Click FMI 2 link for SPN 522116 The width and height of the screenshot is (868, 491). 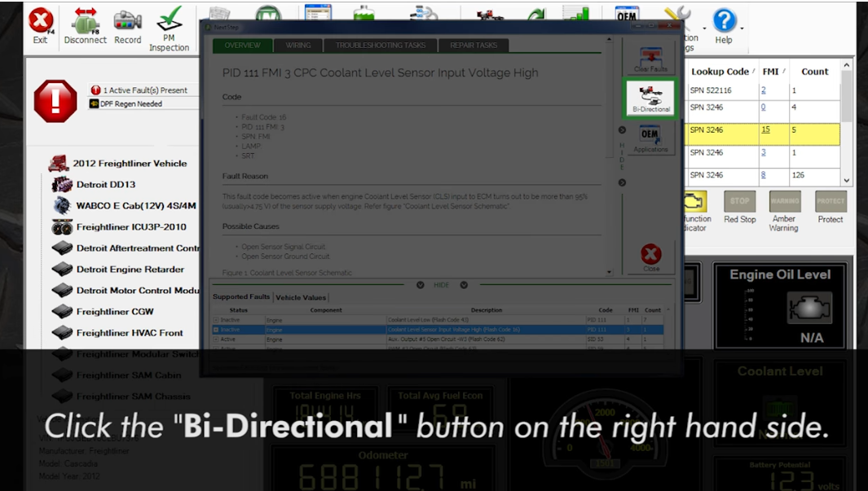764,90
